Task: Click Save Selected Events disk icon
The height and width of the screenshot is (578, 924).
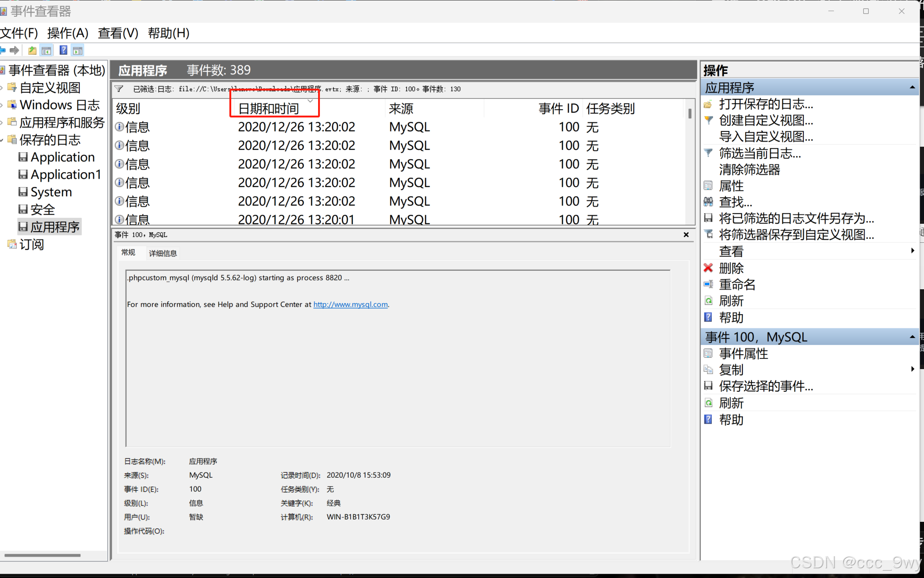Action: pos(708,386)
